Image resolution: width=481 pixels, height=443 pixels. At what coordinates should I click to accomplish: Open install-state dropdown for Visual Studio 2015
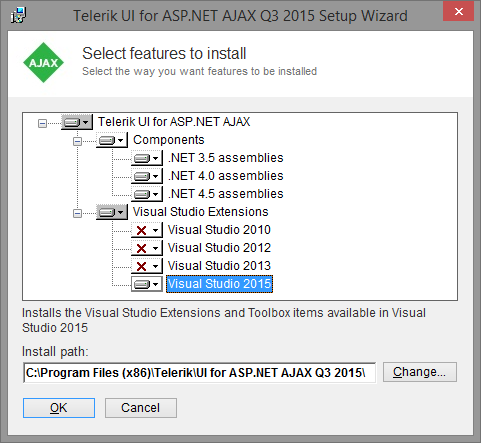(x=147, y=284)
